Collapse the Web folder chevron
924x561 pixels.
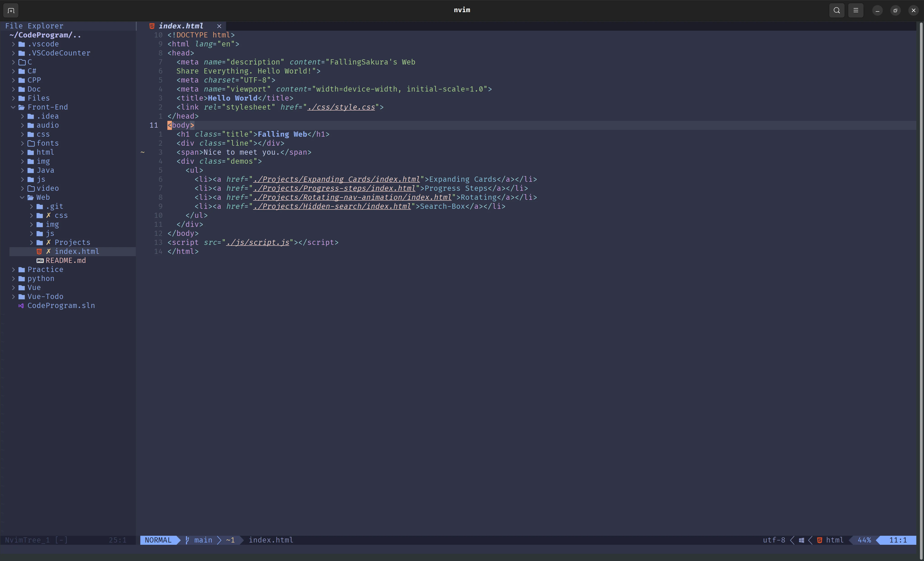(22, 198)
